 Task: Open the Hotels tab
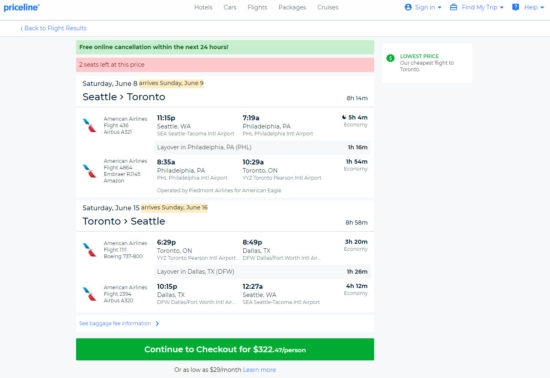pyautogui.click(x=203, y=7)
